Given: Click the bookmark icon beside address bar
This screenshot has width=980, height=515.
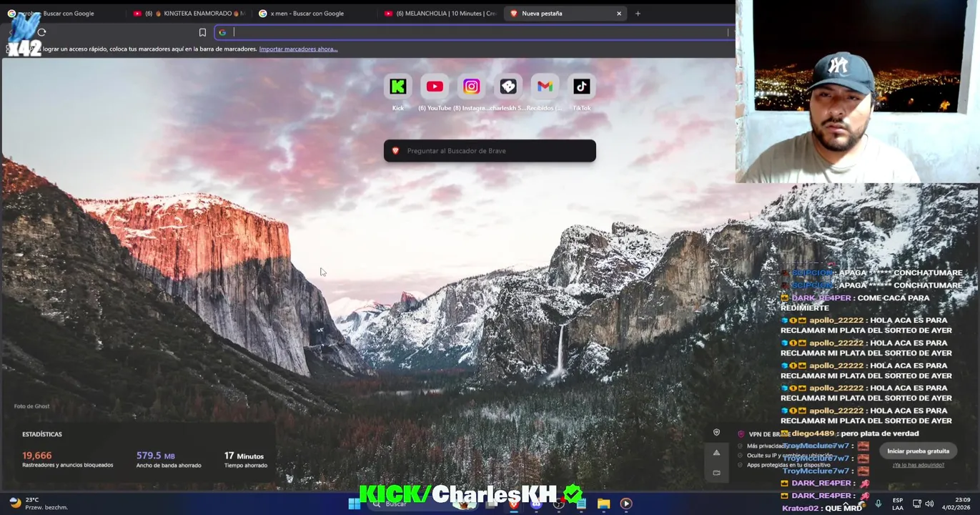Looking at the screenshot, I should tap(202, 32).
